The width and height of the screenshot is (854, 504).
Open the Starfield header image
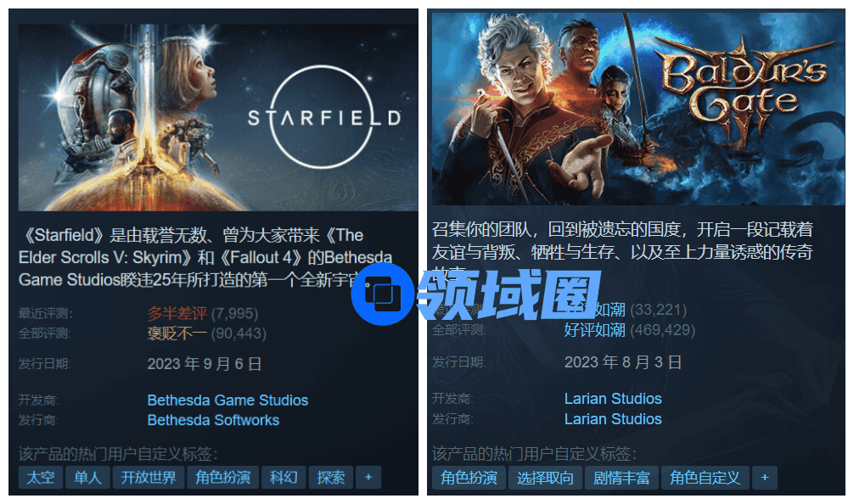[218, 117]
